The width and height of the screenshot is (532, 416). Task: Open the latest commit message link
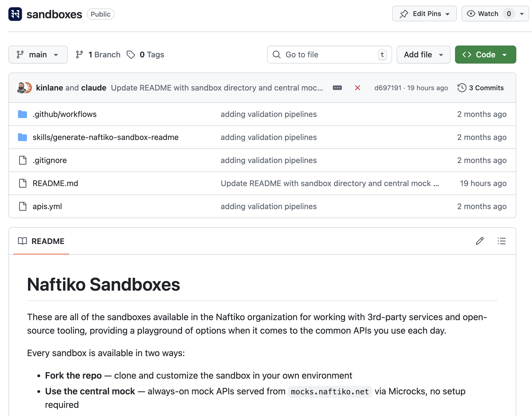(217, 88)
